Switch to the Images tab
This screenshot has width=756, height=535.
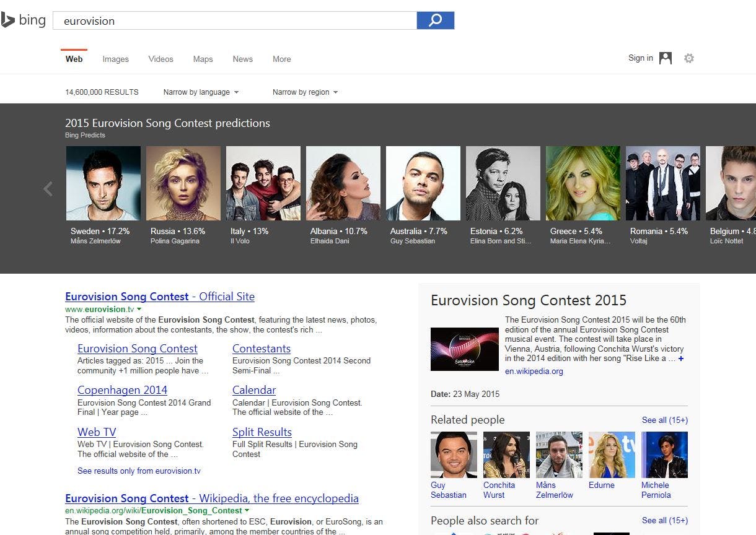point(115,59)
